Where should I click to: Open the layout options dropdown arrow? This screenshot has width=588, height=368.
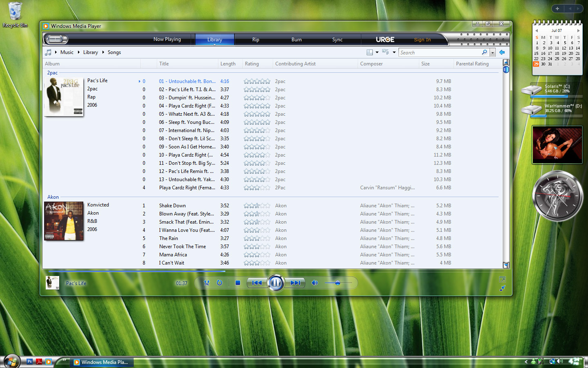pos(377,52)
